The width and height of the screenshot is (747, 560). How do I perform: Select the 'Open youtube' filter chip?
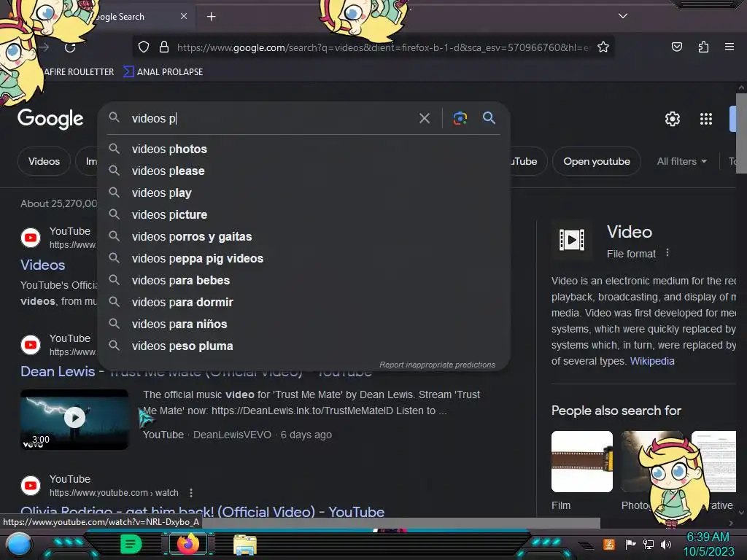tap(597, 161)
